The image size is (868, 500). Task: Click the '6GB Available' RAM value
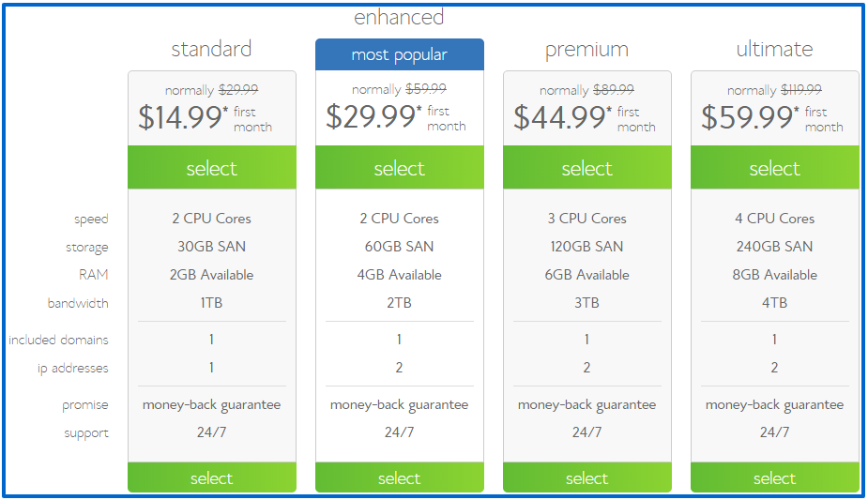pyautogui.click(x=587, y=275)
